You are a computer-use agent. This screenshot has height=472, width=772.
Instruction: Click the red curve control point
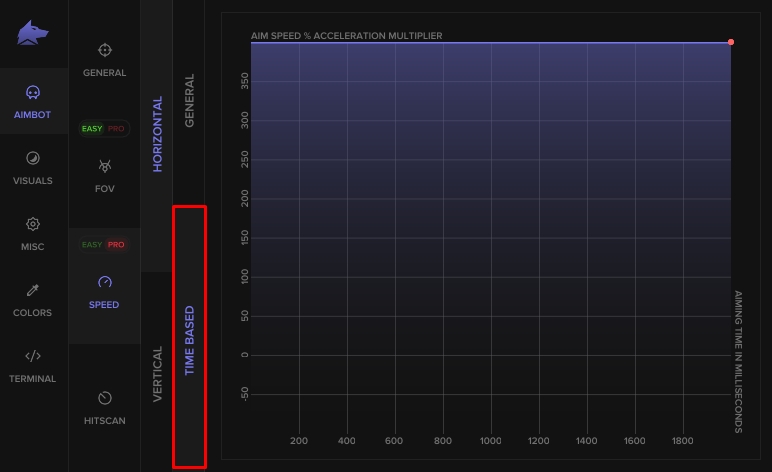(x=731, y=42)
